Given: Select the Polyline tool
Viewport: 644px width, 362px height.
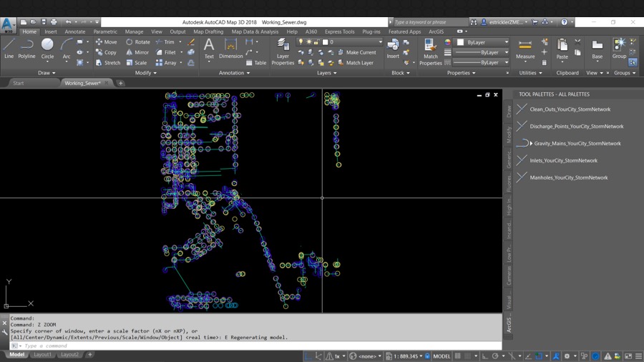Looking at the screenshot, I should pos(26,49).
